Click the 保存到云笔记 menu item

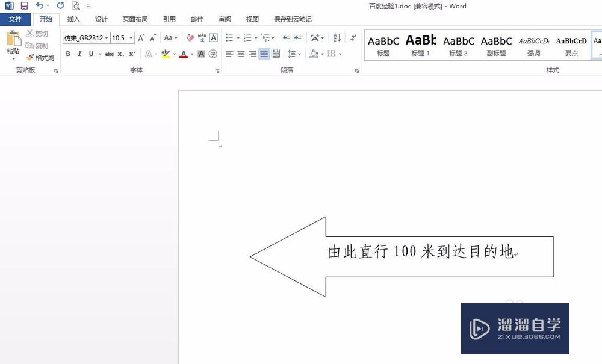293,19
